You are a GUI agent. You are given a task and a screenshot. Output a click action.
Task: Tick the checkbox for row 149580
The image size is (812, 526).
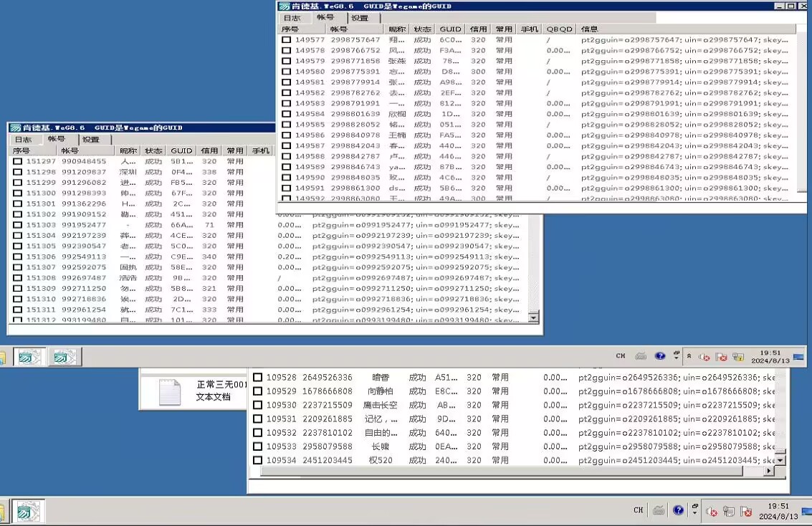(286, 72)
